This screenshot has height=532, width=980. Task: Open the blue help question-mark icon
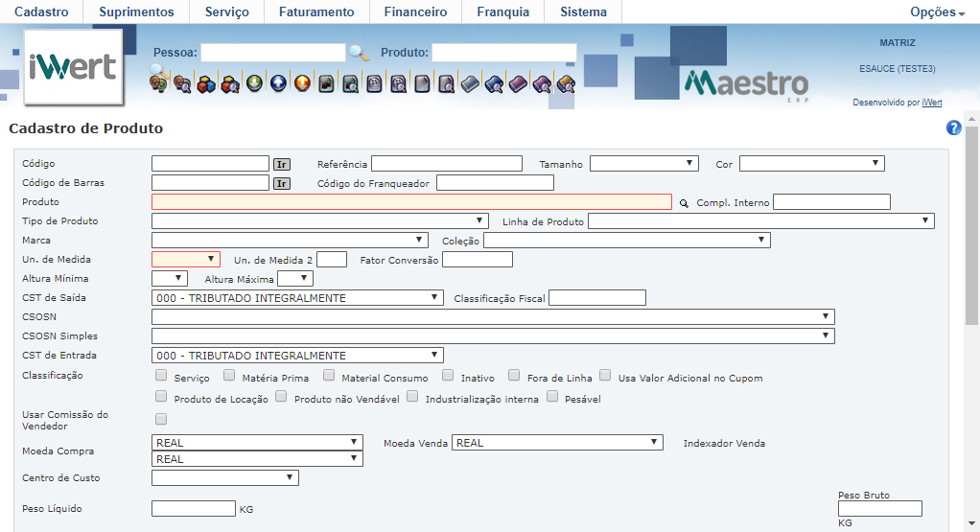954,127
